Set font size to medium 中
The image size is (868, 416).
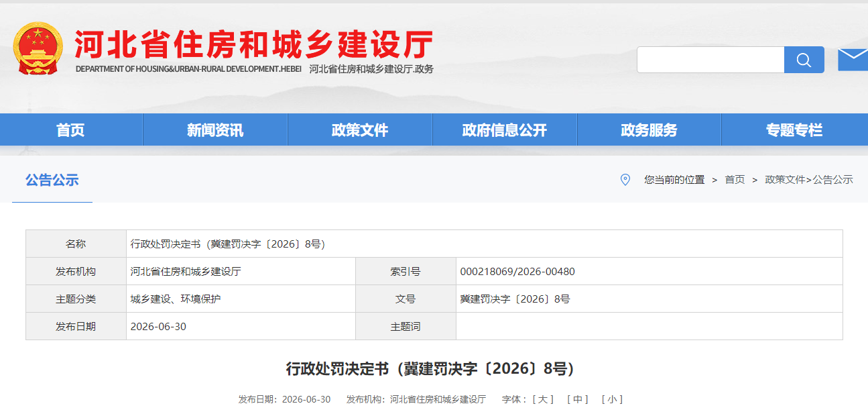click(x=578, y=399)
